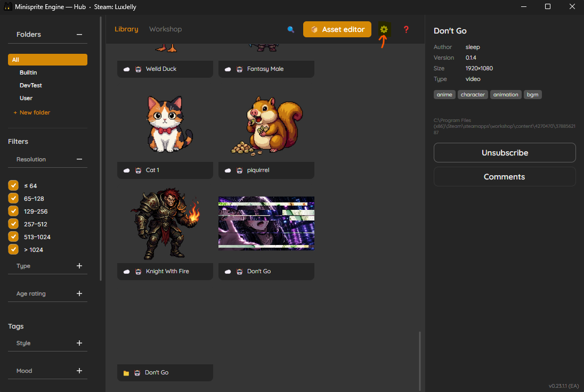Uncheck the ≤ 64 resolution filter
This screenshot has height=392, width=584.
[x=13, y=185]
